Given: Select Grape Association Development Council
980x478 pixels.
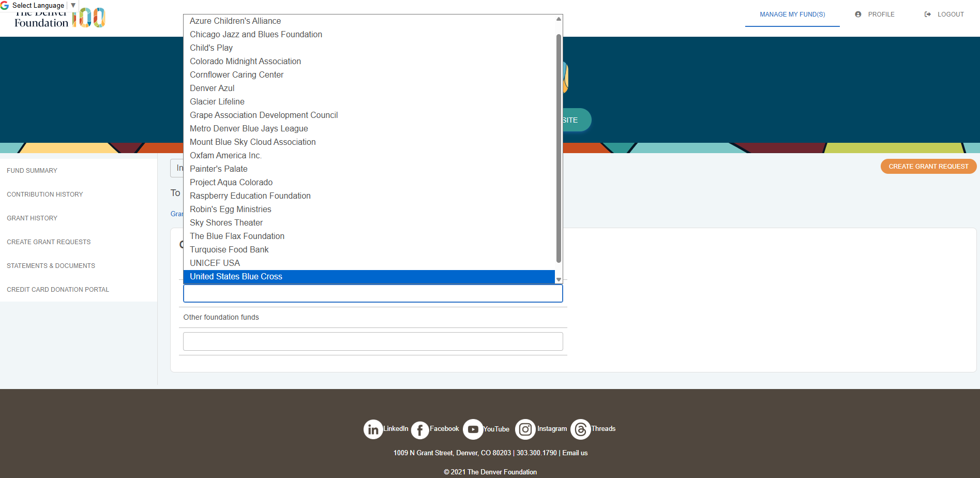Looking at the screenshot, I should (369, 115).
